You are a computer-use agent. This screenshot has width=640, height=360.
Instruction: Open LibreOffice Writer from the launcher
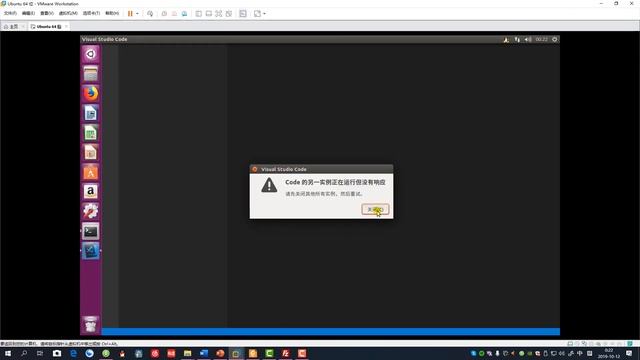pyautogui.click(x=91, y=113)
